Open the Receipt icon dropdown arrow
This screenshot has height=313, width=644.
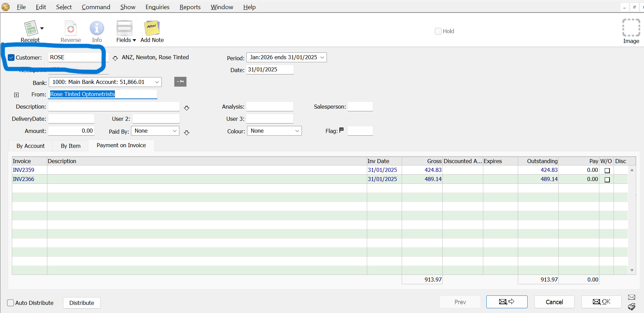coord(42,28)
